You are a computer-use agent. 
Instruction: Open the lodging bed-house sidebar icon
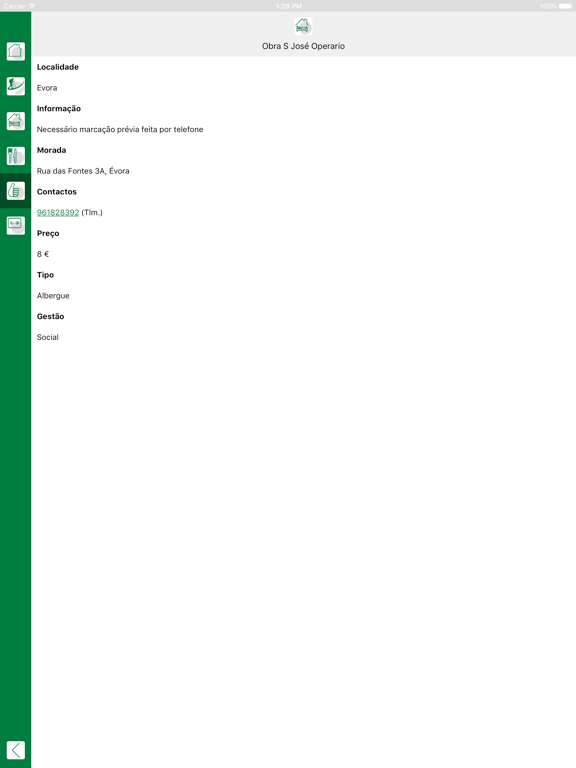(16, 121)
